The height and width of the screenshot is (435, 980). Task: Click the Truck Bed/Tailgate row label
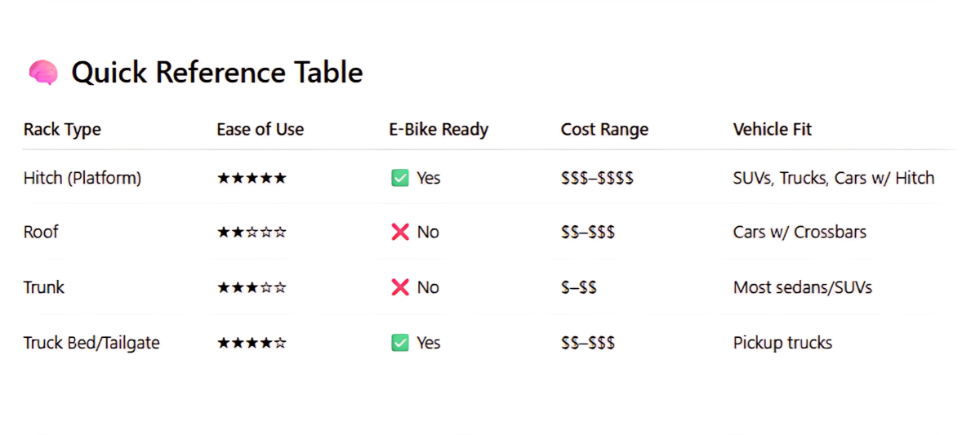click(91, 343)
